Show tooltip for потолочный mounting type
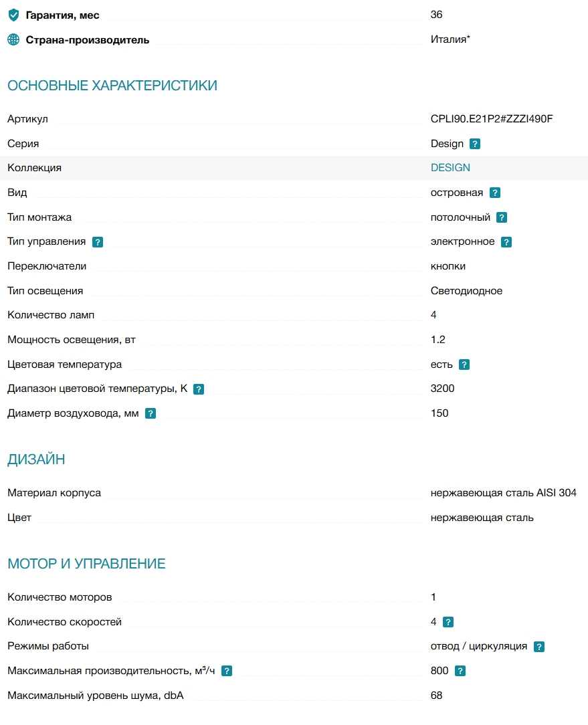 pos(502,217)
